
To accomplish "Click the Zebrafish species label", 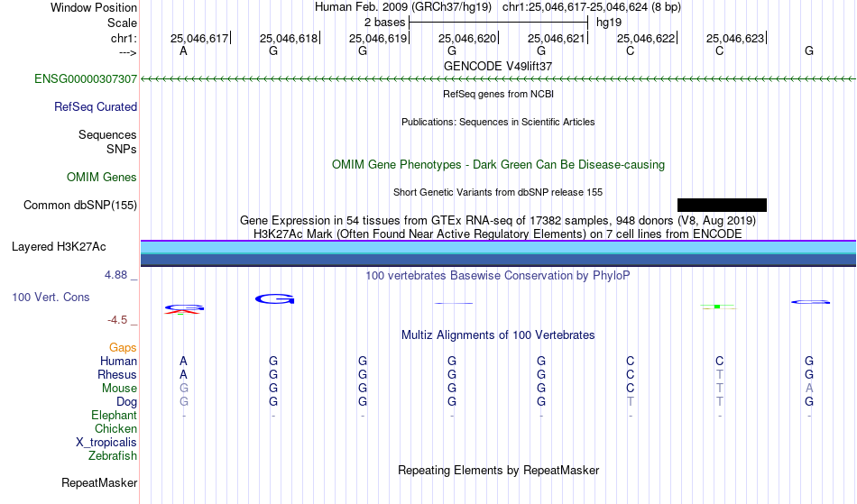I will tap(113, 456).
